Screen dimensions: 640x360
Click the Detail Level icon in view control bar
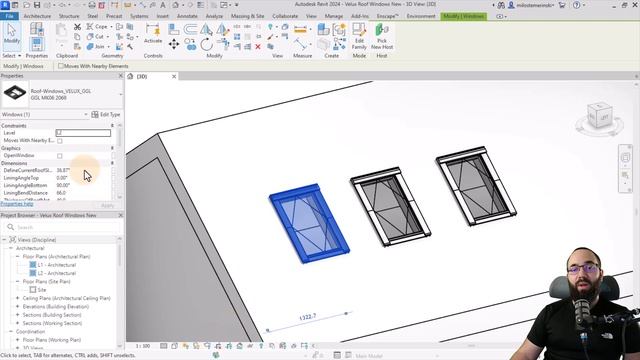[163, 346]
